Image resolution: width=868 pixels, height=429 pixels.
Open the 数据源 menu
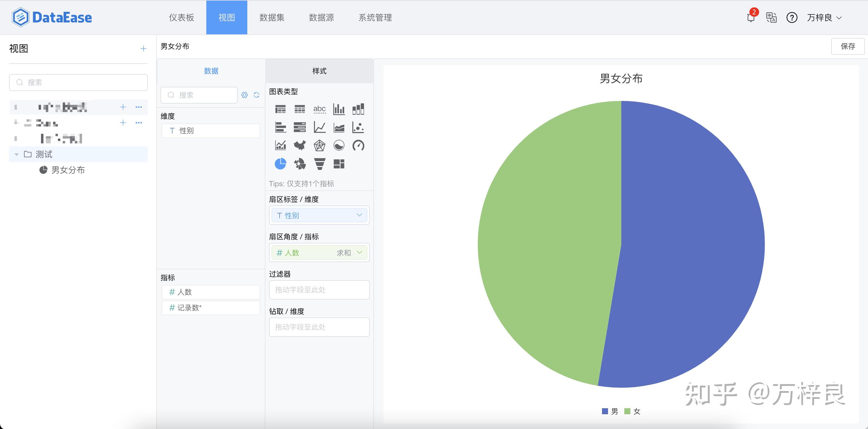tap(322, 17)
